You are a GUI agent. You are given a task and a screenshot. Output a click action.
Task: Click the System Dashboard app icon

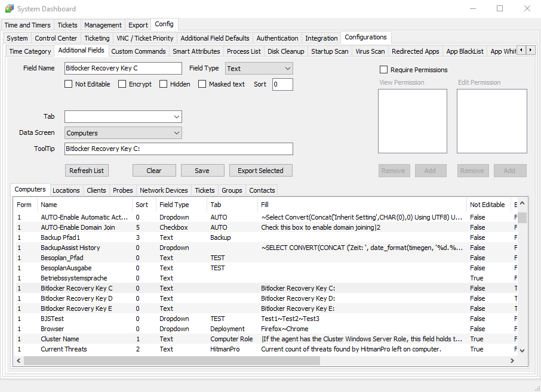(9, 9)
